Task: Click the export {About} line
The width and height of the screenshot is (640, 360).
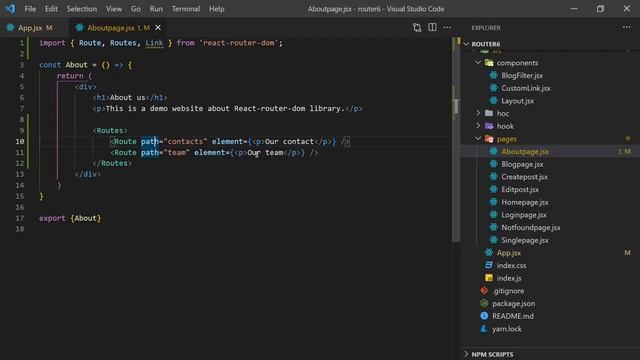Action: coord(70,218)
